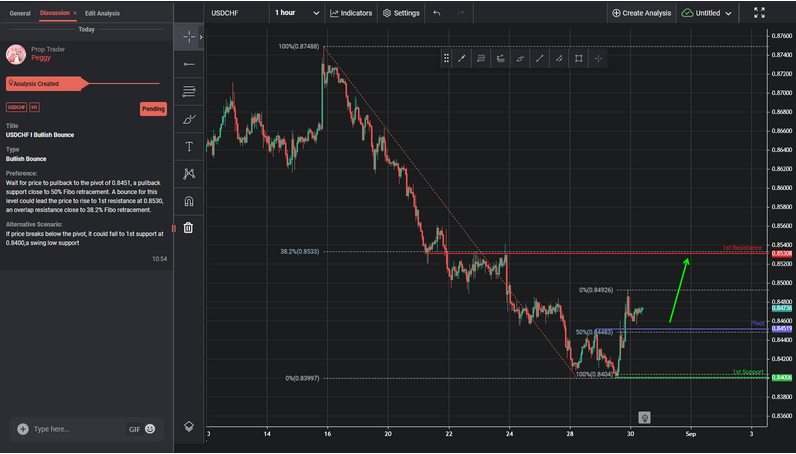Click the Pivot price label 0.84519
The width and height of the screenshot is (796, 454).
click(x=782, y=329)
